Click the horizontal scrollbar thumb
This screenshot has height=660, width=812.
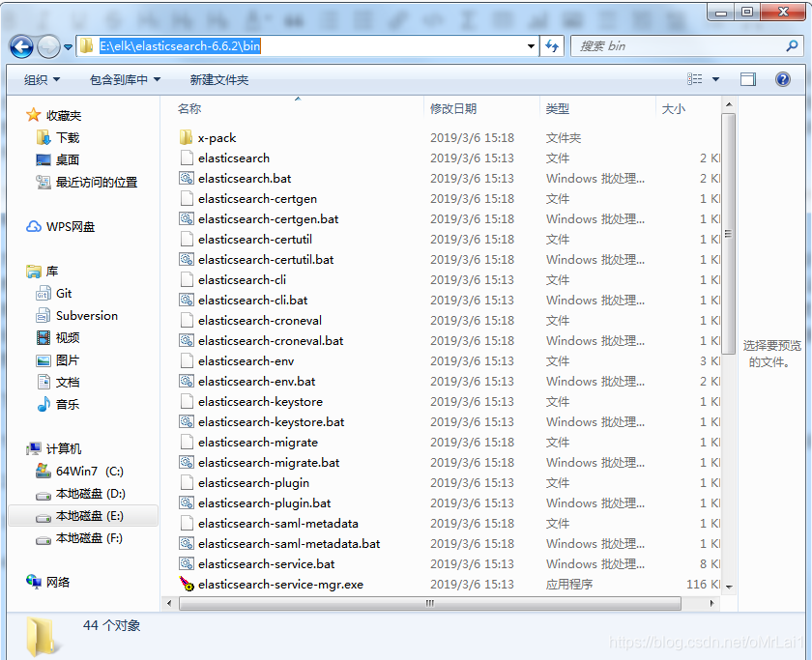(430, 603)
